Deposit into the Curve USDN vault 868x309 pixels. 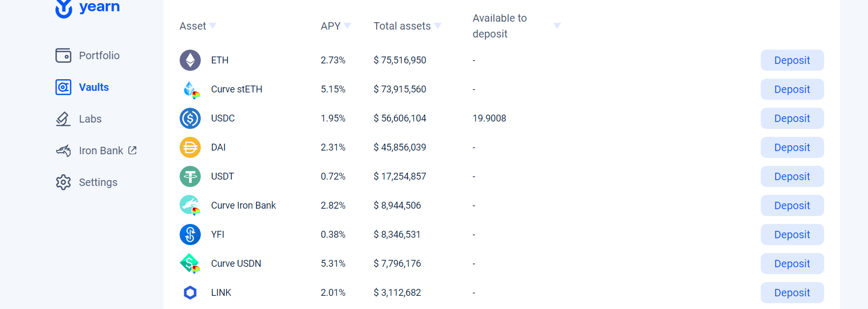pyautogui.click(x=792, y=264)
